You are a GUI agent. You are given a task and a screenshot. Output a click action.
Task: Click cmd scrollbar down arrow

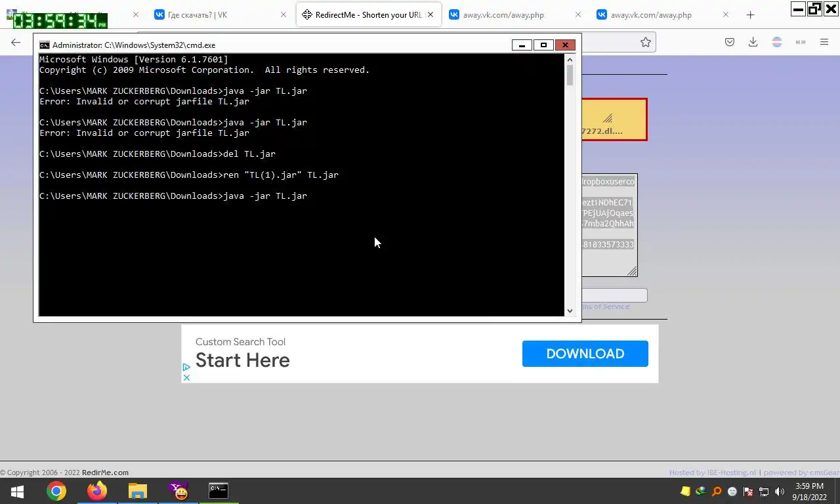point(570,310)
